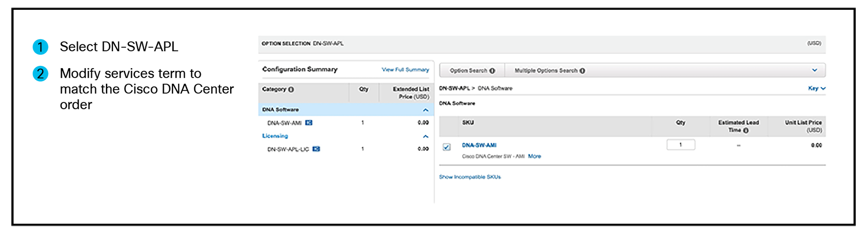Viewport: 868px width, 237px height.
Task: Select DNA-SW-AMI in configuration summary
Action: click(x=284, y=123)
